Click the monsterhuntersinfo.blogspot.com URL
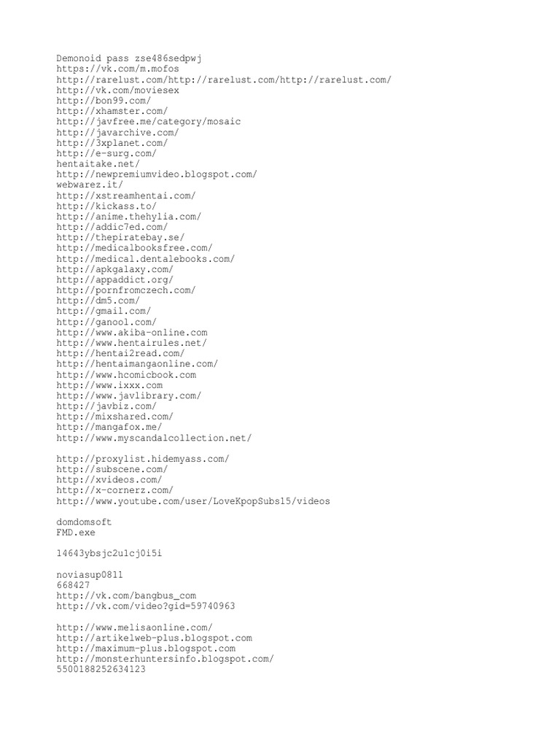Viewport: 560px width, 747px height. 166,659
